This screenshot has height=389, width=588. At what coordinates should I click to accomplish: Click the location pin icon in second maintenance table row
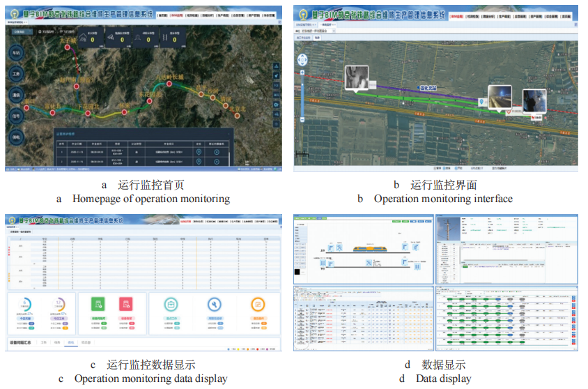point(199,161)
